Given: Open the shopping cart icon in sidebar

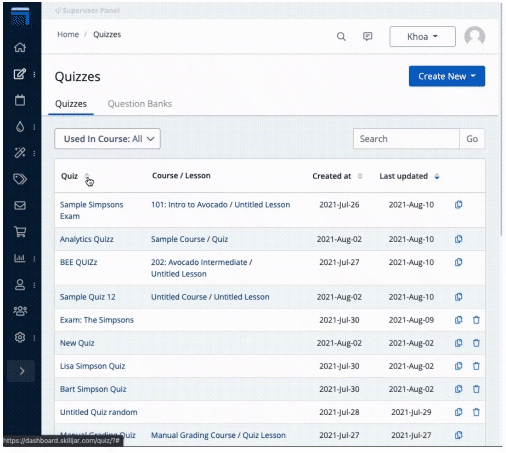Looking at the screenshot, I should tap(20, 231).
